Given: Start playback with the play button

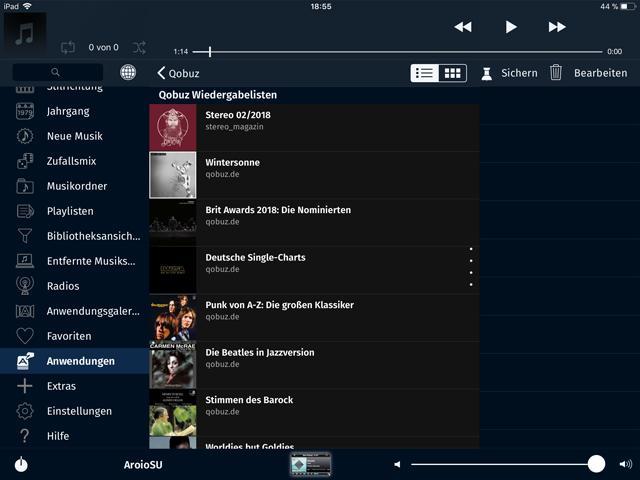Looking at the screenshot, I should 511,27.
